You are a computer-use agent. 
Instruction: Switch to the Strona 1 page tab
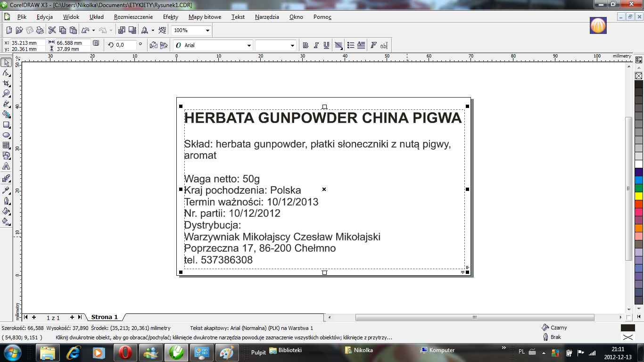104,317
